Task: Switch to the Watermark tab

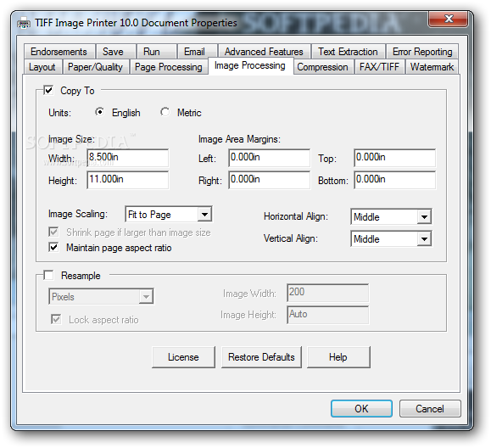Action: 432,67
